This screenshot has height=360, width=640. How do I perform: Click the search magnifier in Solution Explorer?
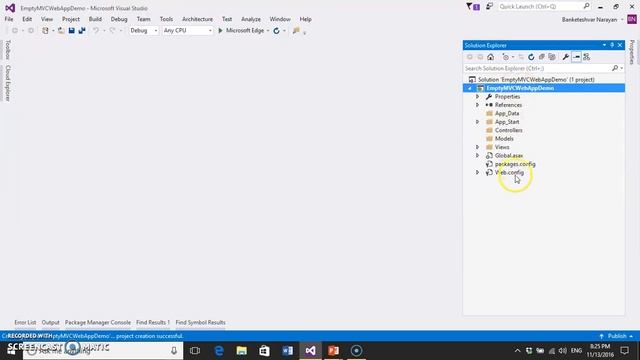[x=615, y=68]
